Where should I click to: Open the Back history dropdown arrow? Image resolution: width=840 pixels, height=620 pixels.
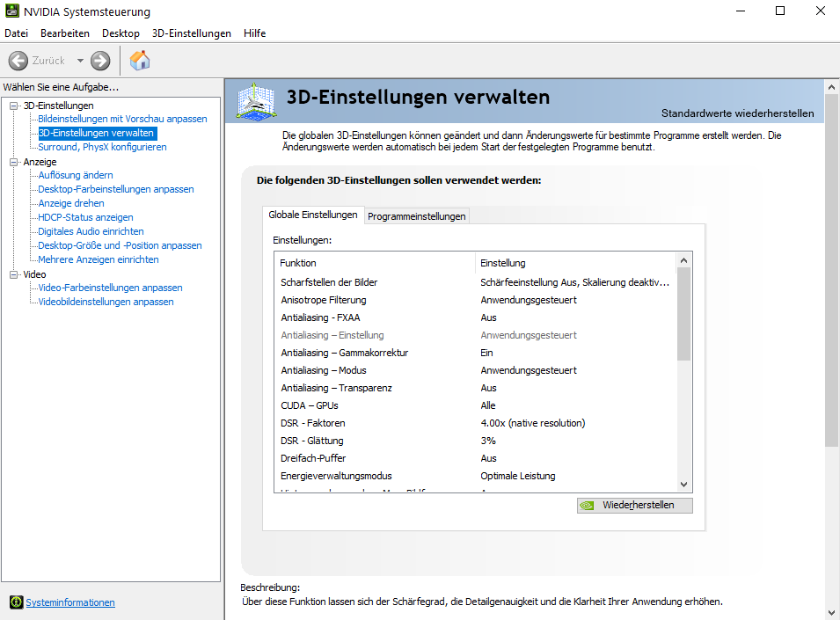click(x=80, y=61)
